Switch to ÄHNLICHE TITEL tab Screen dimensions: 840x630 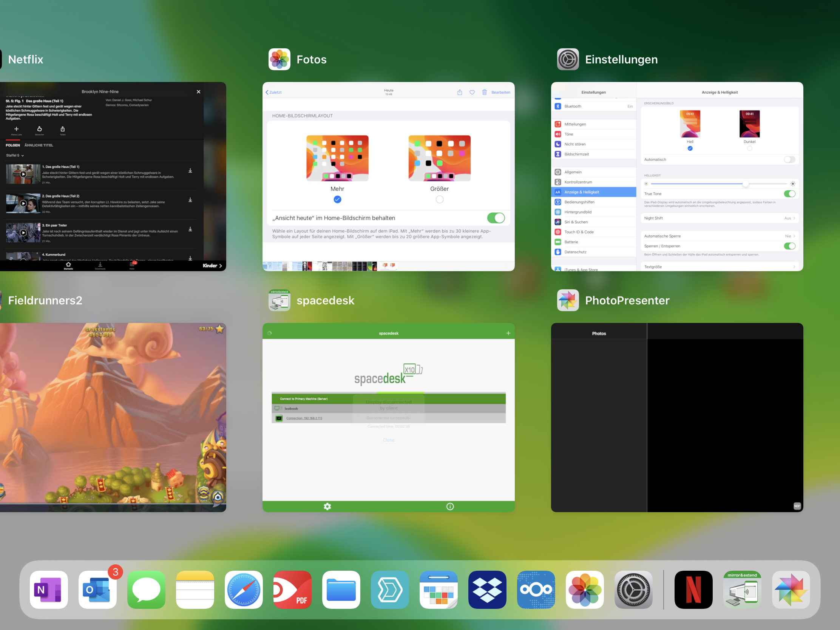39,145
